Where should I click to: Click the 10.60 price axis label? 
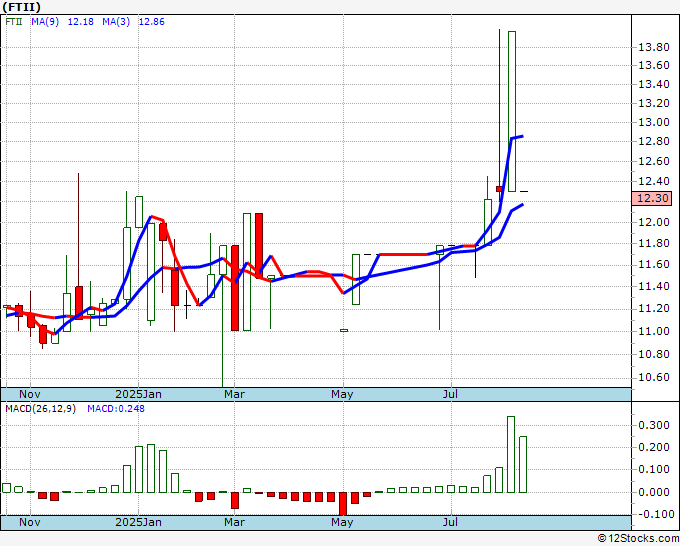654,377
